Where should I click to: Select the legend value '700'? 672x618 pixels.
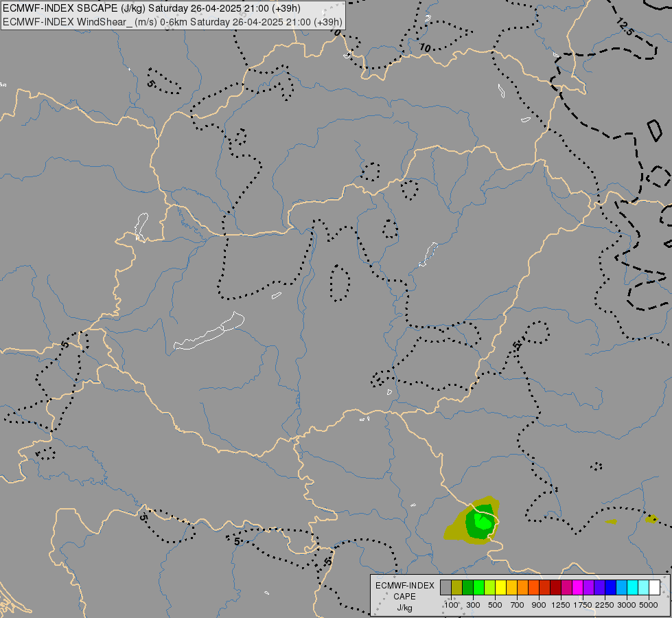[518, 605]
